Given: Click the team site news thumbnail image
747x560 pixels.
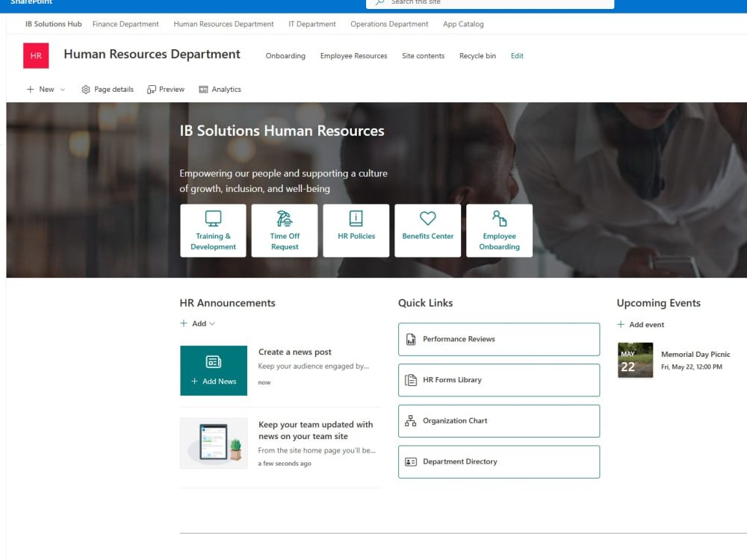Looking at the screenshot, I should (214, 444).
